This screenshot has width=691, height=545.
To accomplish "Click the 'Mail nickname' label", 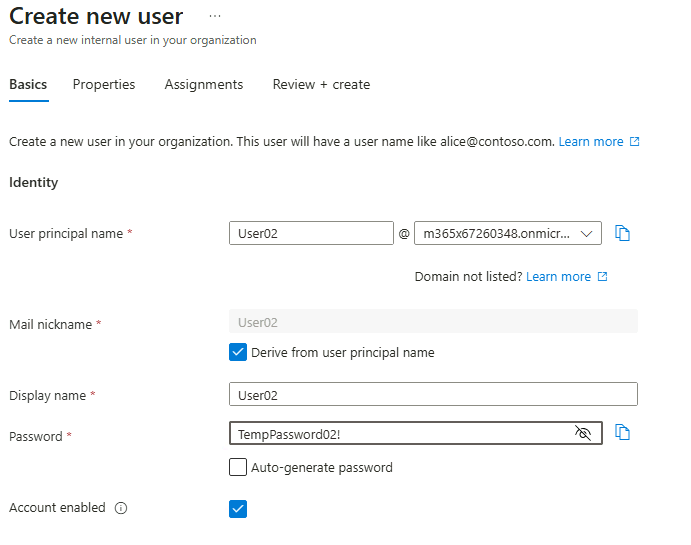I will click(x=51, y=325).
